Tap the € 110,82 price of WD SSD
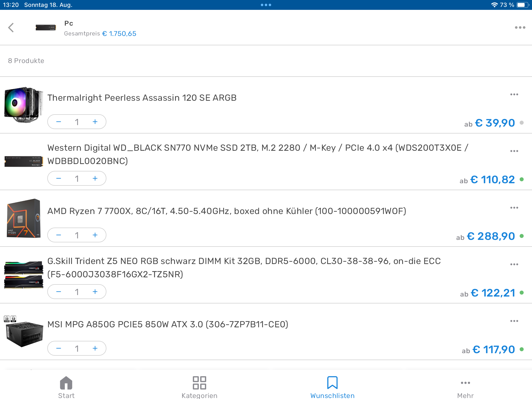 [492, 180]
